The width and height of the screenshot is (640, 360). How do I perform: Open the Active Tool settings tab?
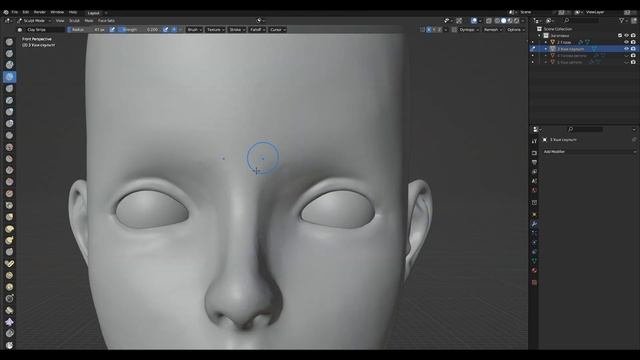click(x=534, y=141)
